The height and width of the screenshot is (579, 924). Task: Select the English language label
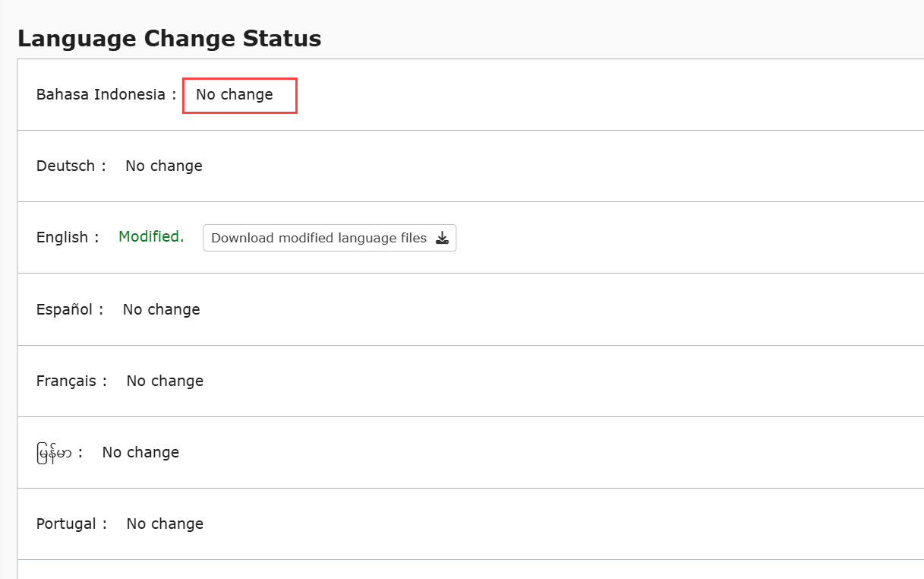click(x=62, y=238)
